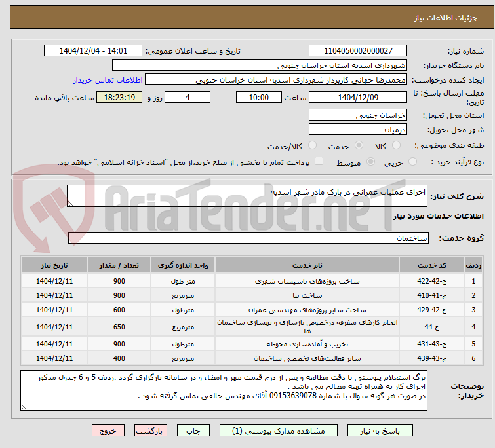Click the تاریخ نیاز column header
Image resolution: width=495 pixels, height=448 pixels.
pyautogui.click(x=54, y=265)
